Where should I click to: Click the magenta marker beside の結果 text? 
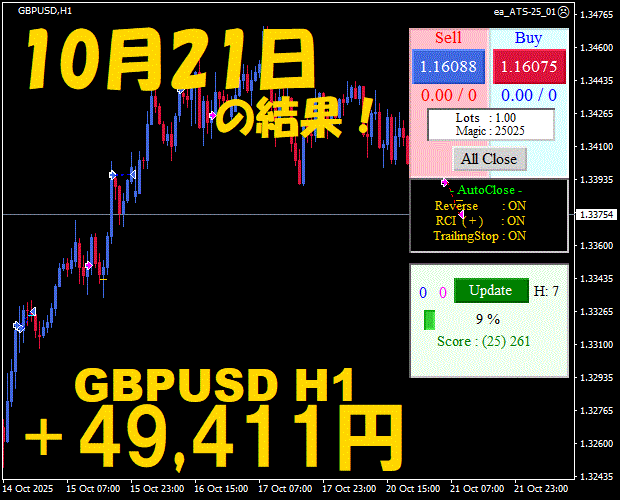pyautogui.click(x=213, y=115)
